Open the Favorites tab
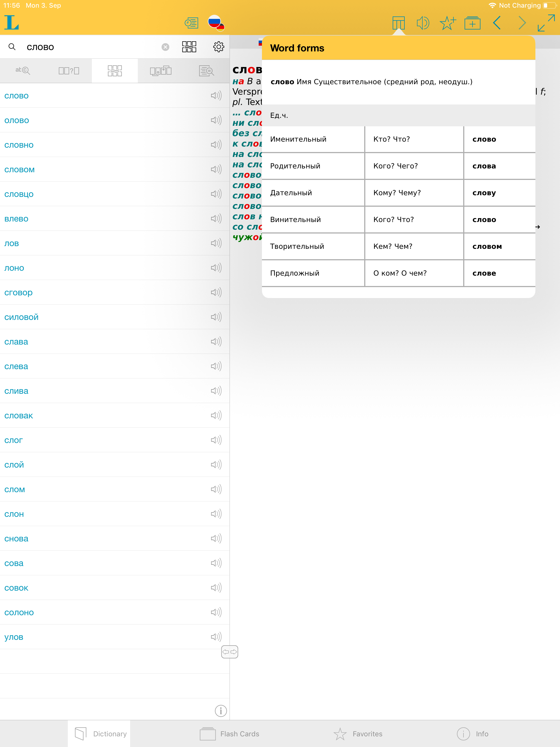 [x=359, y=734]
